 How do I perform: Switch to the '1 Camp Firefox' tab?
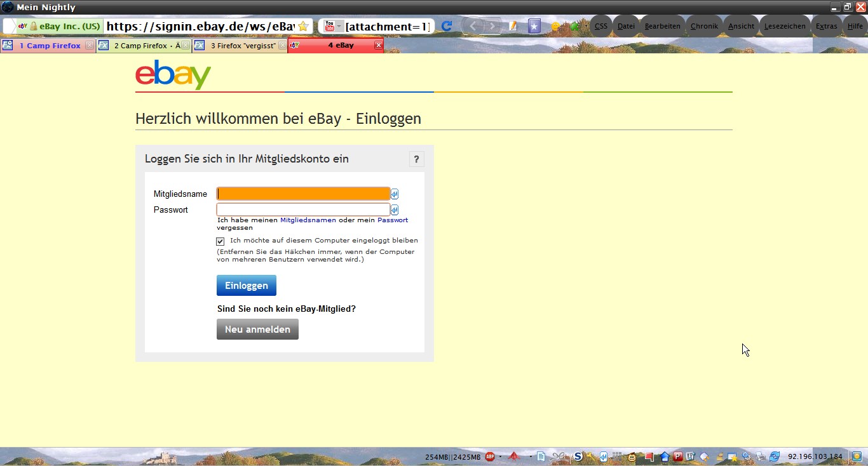point(48,46)
